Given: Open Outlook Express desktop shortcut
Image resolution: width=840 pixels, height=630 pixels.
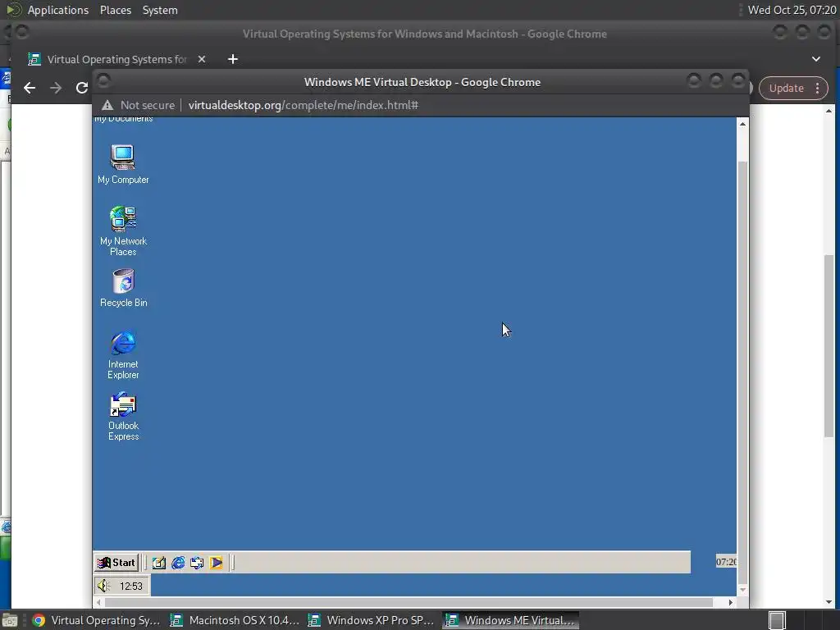Looking at the screenshot, I should [x=123, y=416].
